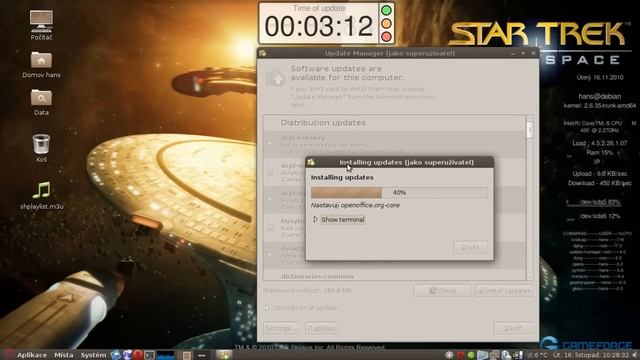This screenshot has width=640, height=360.
Task: Open the clock showing 16. listopad
Action: 591,355
